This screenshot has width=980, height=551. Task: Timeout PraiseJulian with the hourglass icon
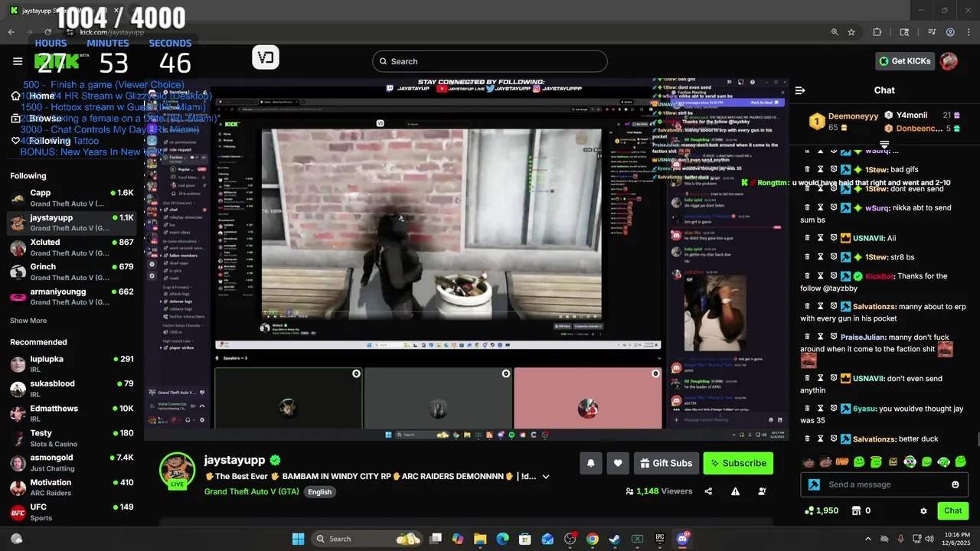point(820,336)
